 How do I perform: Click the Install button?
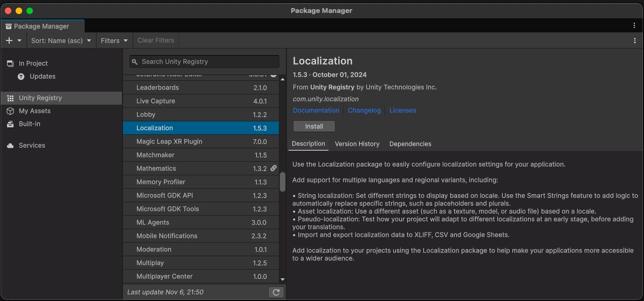tap(314, 126)
